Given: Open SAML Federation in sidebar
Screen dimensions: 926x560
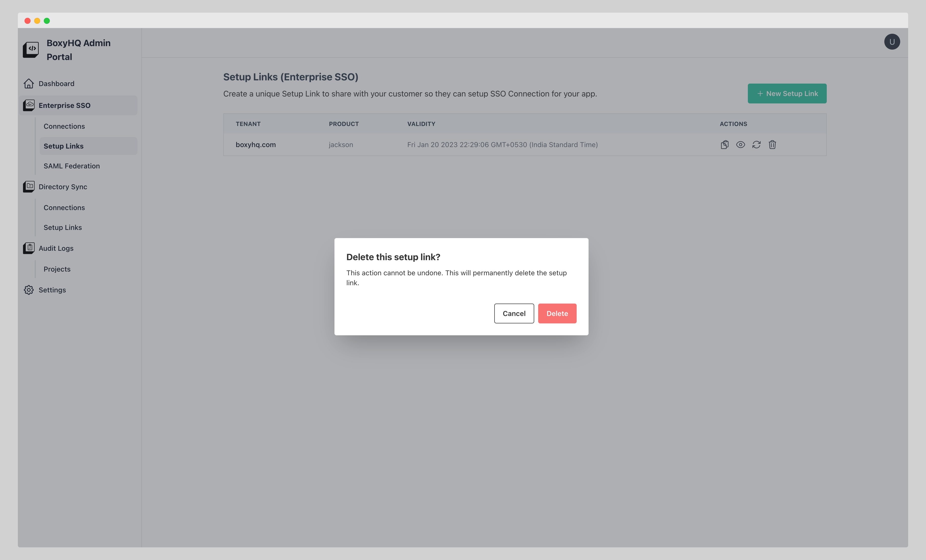Looking at the screenshot, I should tap(71, 166).
